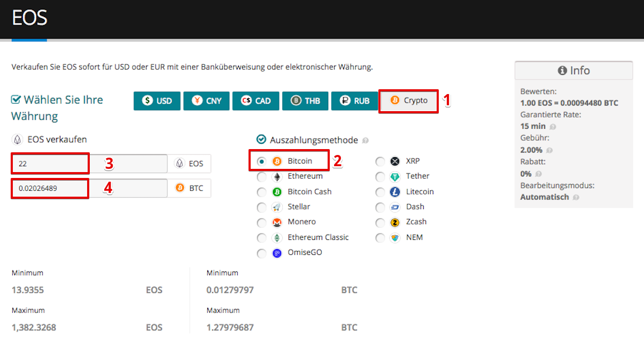
Task: Click the Litecoin logo icon
Action: pos(395,192)
